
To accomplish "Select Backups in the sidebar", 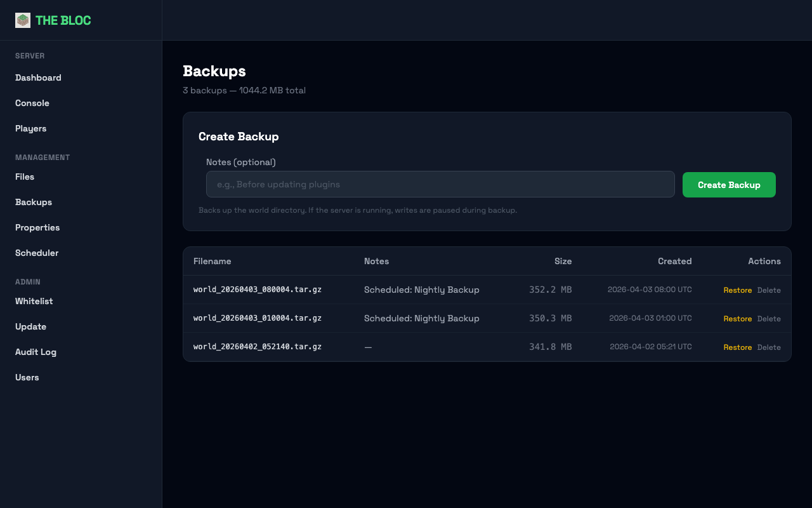I will point(34,202).
